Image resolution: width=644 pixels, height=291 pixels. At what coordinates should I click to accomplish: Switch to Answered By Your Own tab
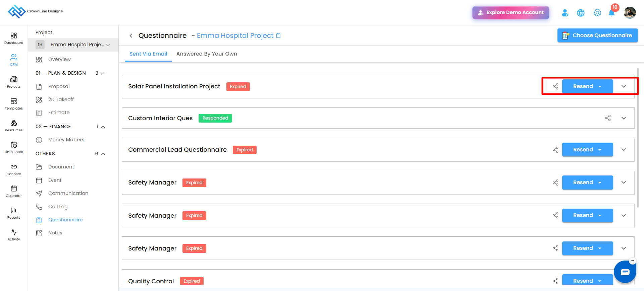tap(207, 54)
